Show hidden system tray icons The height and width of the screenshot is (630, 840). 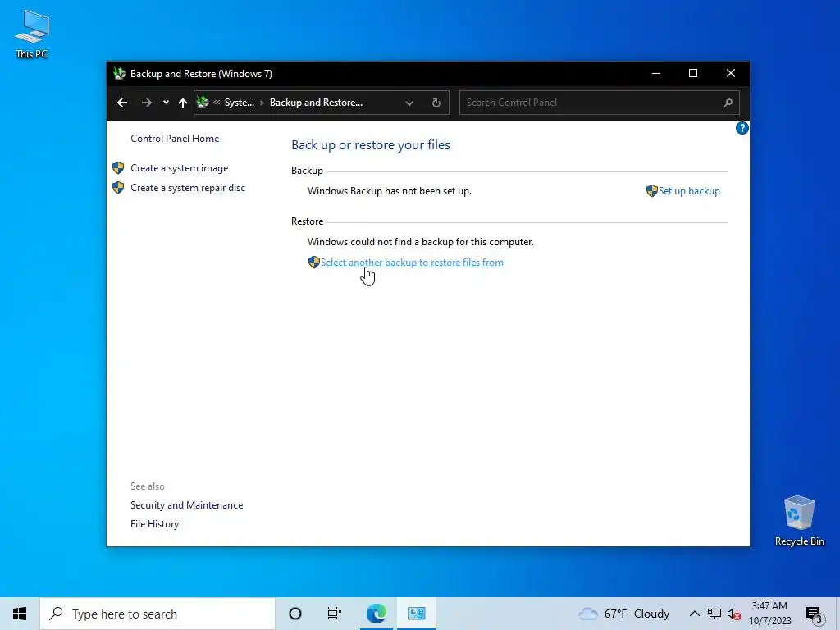pyautogui.click(x=694, y=614)
